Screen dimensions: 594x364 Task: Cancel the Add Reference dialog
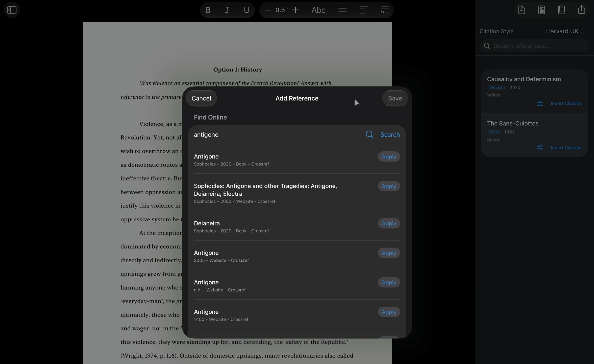201,98
